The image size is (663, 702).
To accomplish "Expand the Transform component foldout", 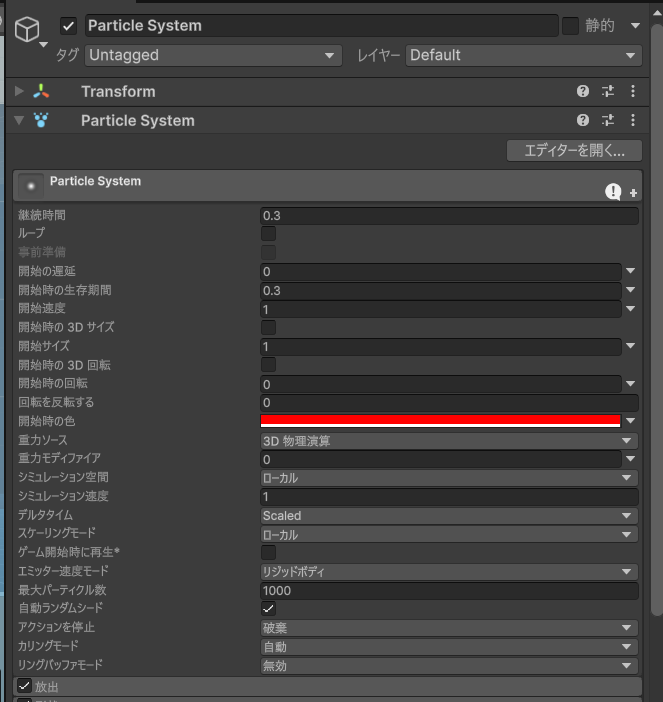I will (19, 91).
